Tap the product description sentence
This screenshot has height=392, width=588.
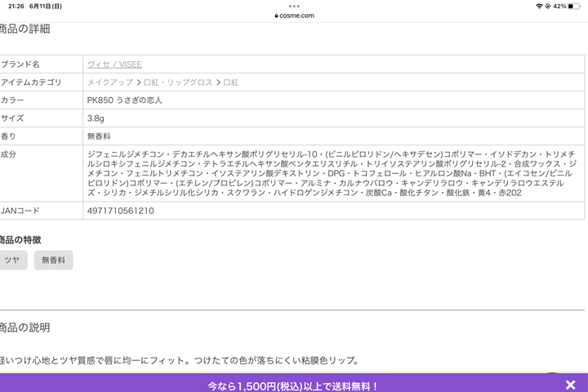pos(179,361)
